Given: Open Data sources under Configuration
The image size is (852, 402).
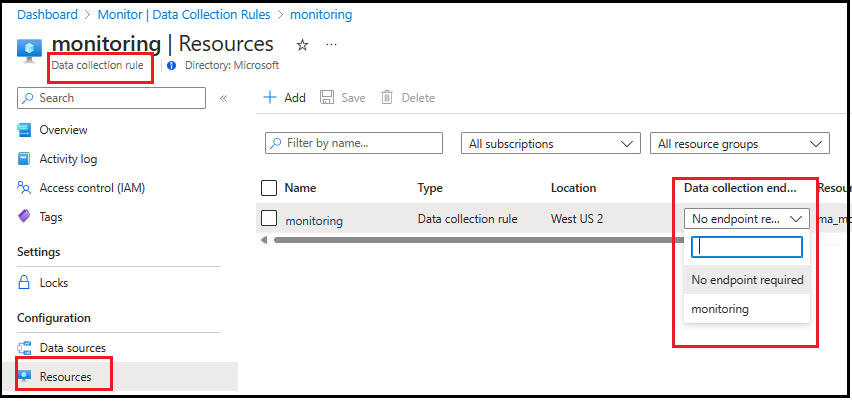Looking at the screenshot, I should pos(73,348).
